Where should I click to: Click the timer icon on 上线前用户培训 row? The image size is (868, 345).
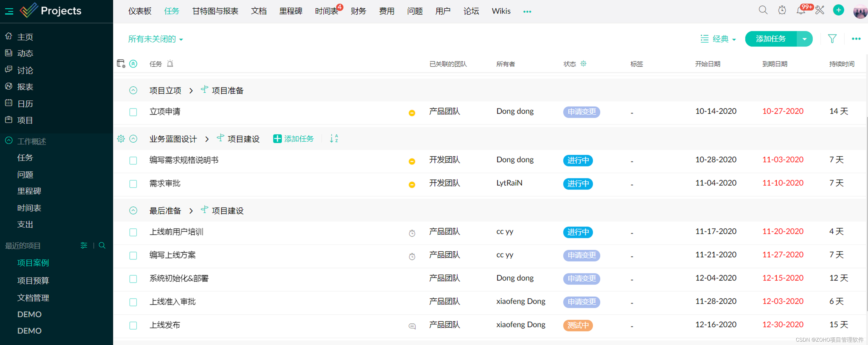coord(412,233)
